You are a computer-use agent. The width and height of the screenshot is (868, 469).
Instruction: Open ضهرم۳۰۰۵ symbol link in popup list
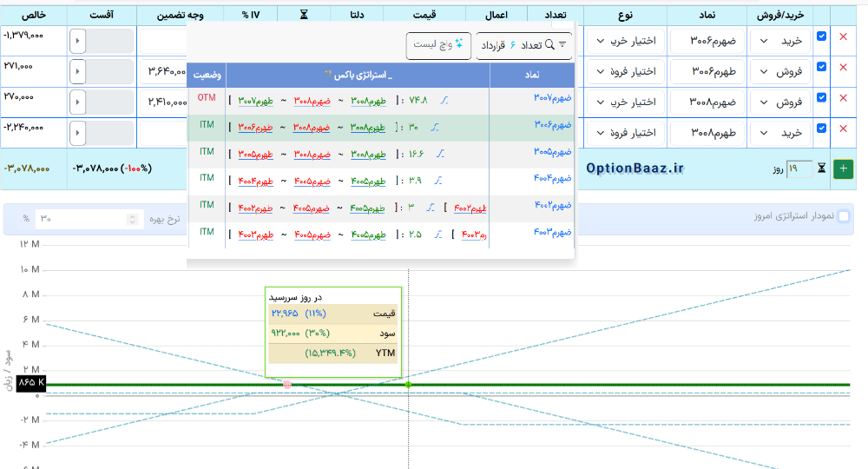[x=552, y=152]
